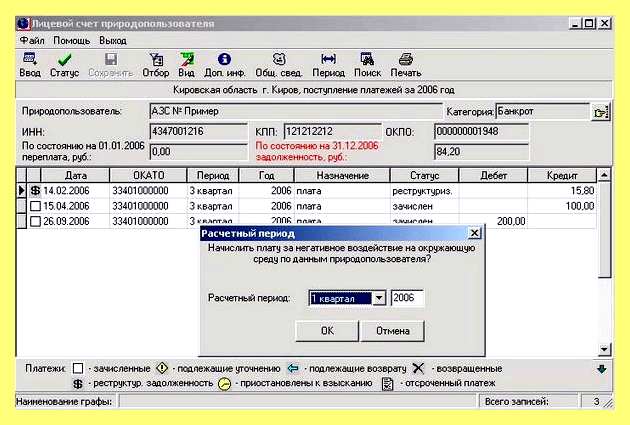The height and width of the screenshot is (425, 630).
Task: Open the Файл menu
Action: (x=32, y=41)
